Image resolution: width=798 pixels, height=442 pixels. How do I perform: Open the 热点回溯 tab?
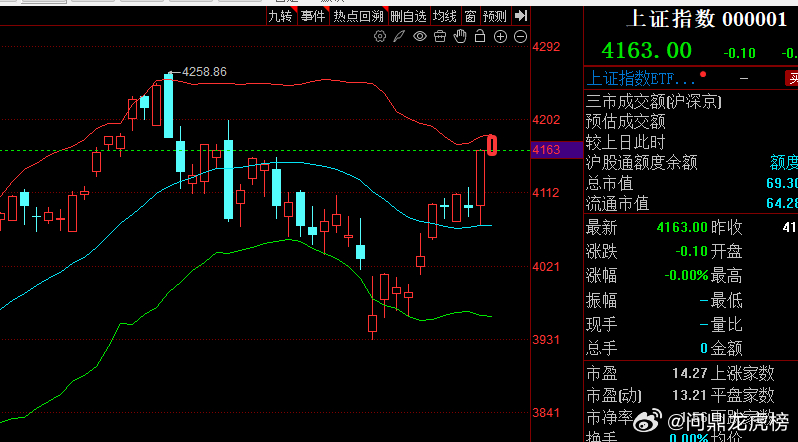358,16
